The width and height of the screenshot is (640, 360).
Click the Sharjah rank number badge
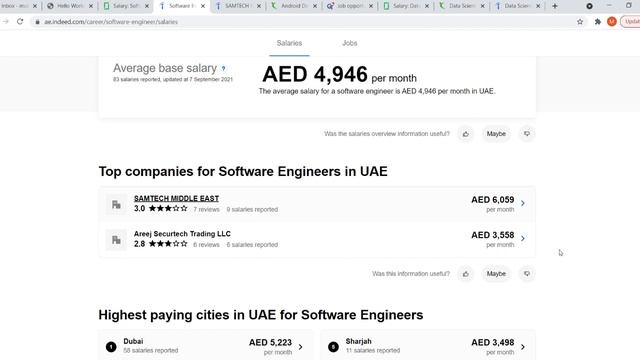click(333, 347)
